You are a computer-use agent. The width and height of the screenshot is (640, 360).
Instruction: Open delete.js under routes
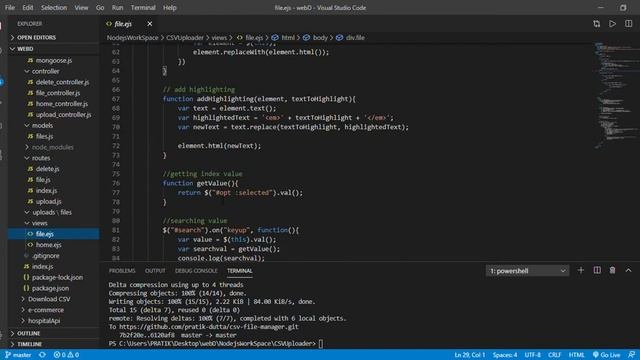tap(47, 169)
